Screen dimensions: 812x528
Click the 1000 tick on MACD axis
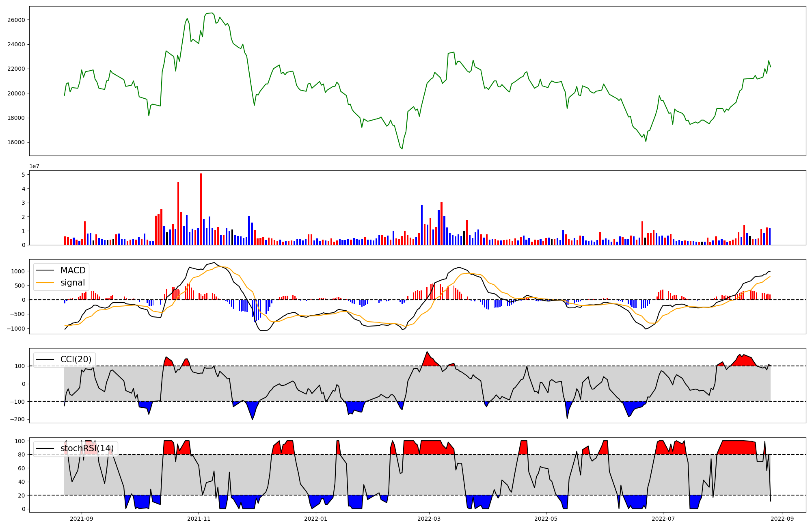tap(18, 271)
